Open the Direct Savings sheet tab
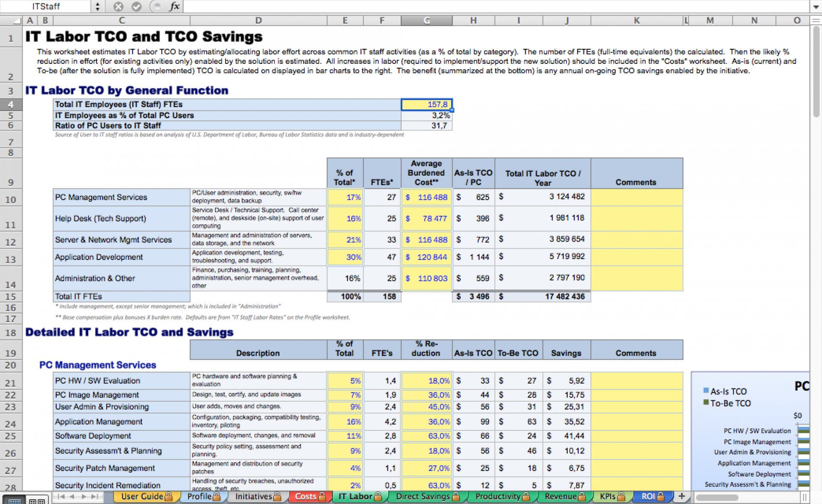 [x=427, y=497]
